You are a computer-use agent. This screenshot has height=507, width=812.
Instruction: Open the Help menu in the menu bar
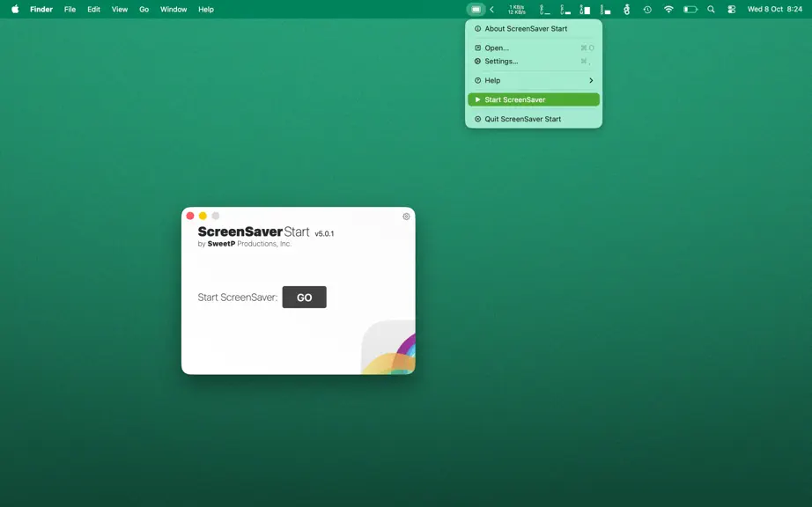pos(206,10)
